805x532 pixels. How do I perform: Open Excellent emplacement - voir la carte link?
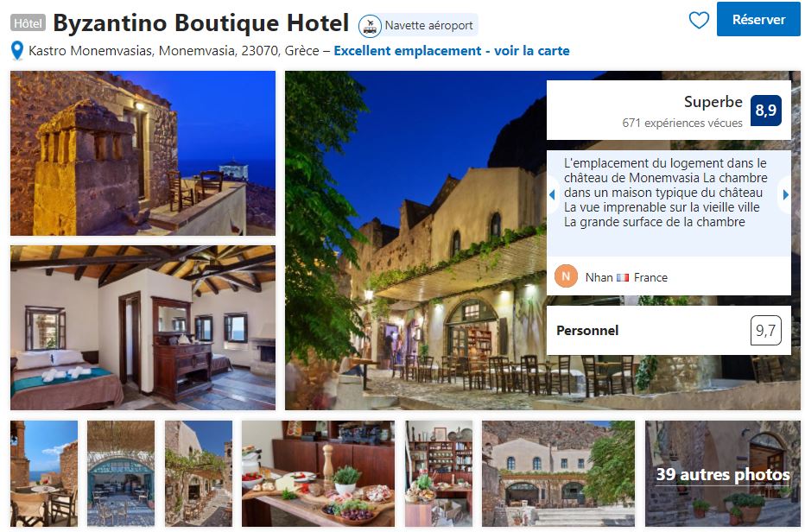pyautogui.click(x=451, y=51)
